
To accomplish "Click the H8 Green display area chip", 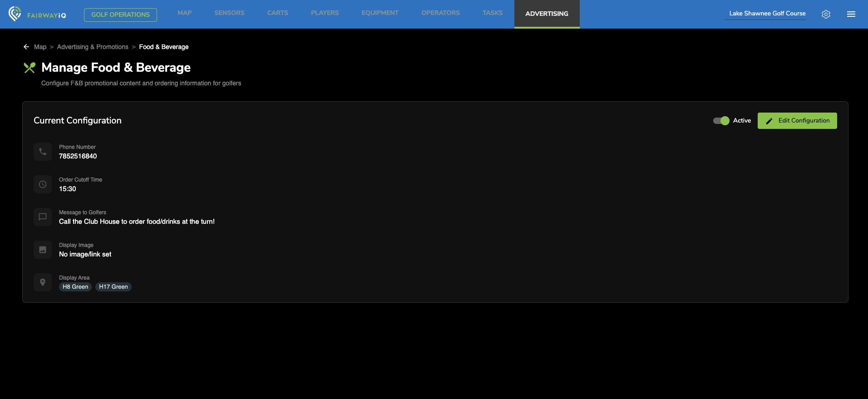I will [x=75, y=287].
